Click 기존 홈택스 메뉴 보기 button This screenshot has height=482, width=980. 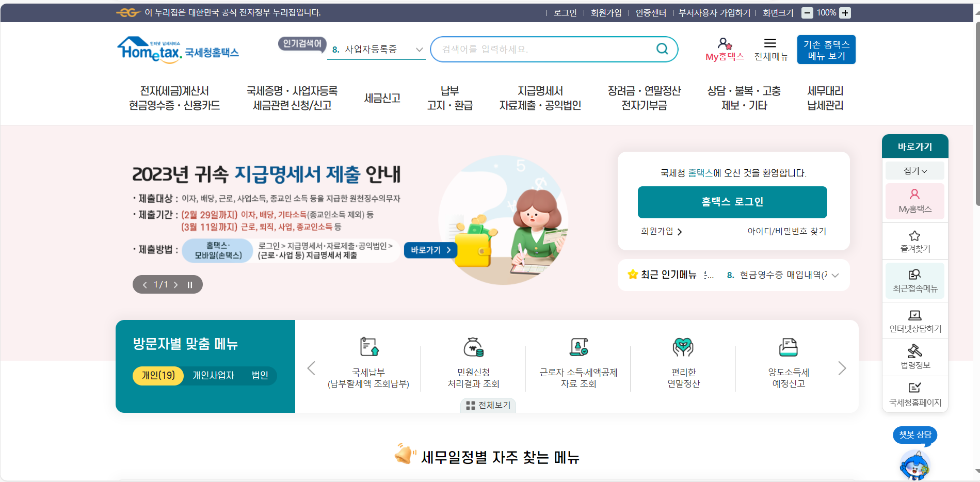coord(826,50)
